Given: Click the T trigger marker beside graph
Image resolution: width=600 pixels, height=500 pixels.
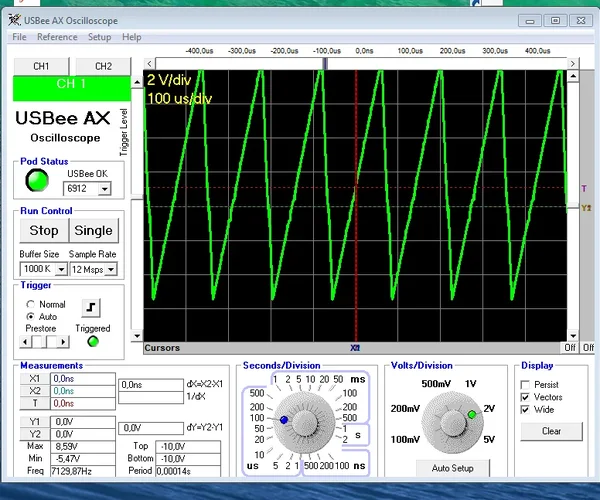Looking at the screenshot, I should click(584, 188).
